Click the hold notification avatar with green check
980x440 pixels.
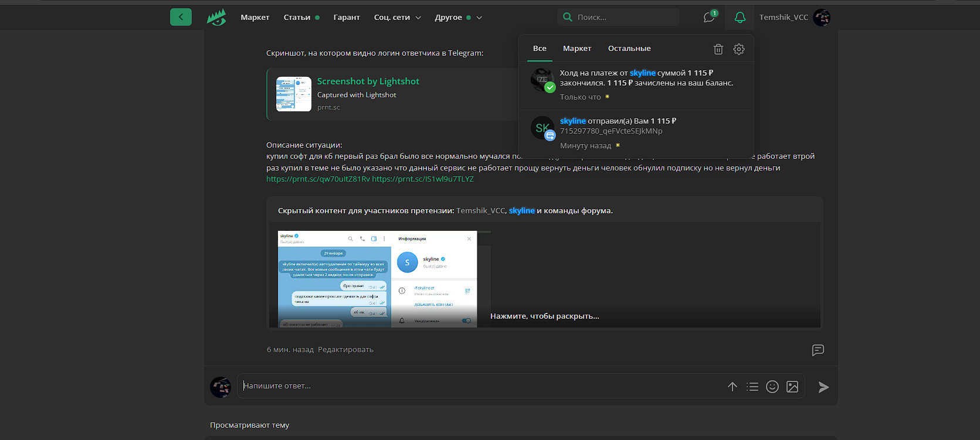542,80
